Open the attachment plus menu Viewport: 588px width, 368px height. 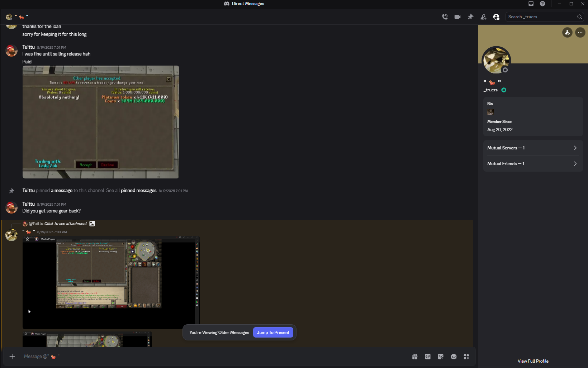tap(12, 357)
